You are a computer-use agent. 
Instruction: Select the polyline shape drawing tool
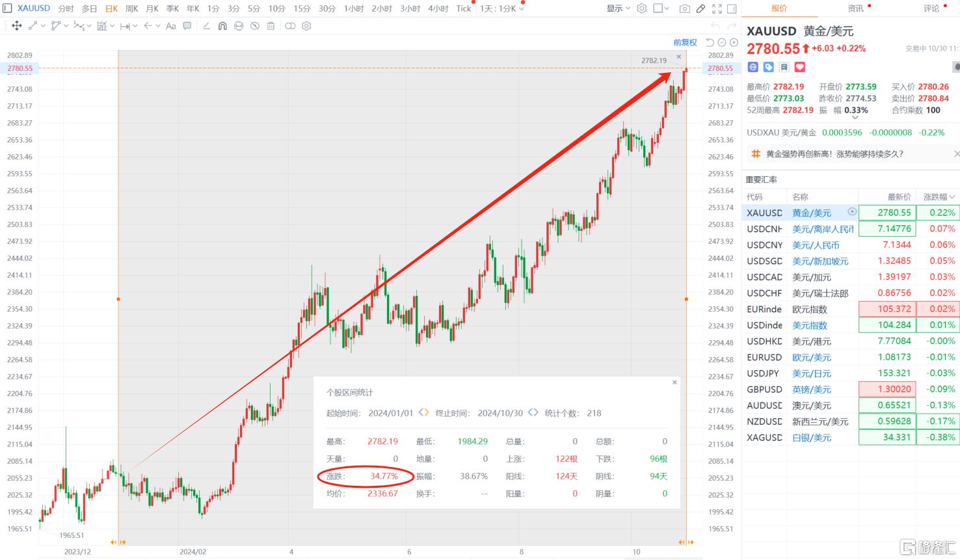(55, 26)
